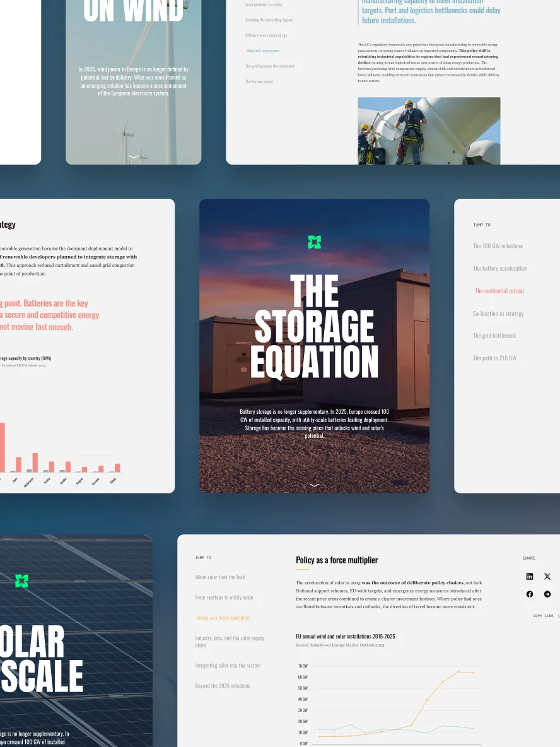Jump to 'The battery acceleration' section

(x=499, y=268)
